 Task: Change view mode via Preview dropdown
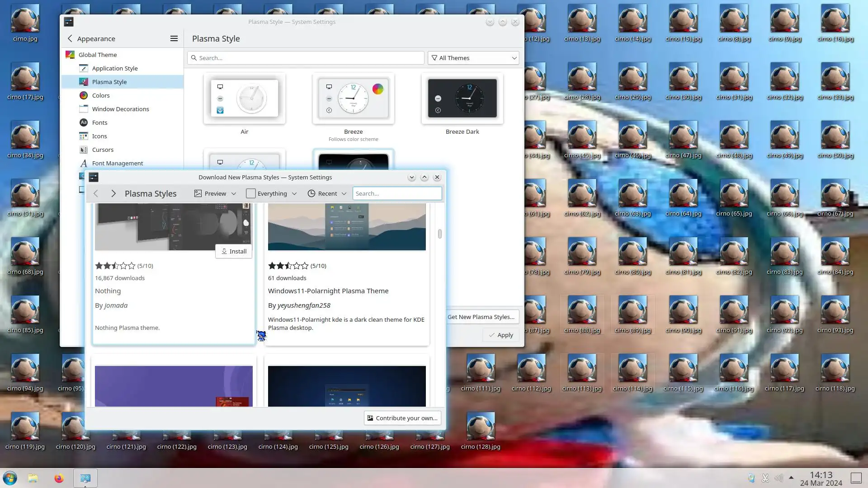[x=215, y=193]
